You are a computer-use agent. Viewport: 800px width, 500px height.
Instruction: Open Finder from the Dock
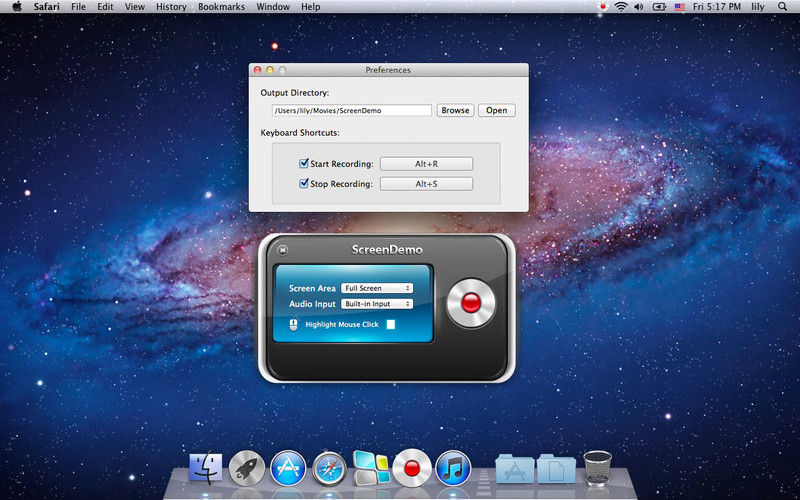(x=206, y=468)
